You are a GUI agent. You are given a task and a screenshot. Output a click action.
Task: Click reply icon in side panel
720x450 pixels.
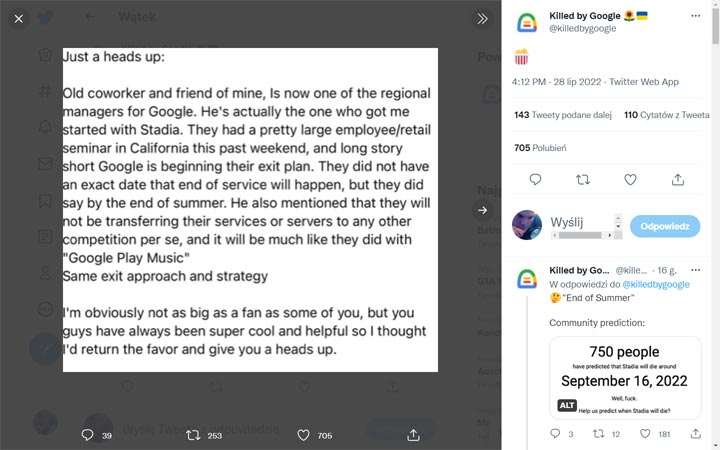click(x=535, y=180)
